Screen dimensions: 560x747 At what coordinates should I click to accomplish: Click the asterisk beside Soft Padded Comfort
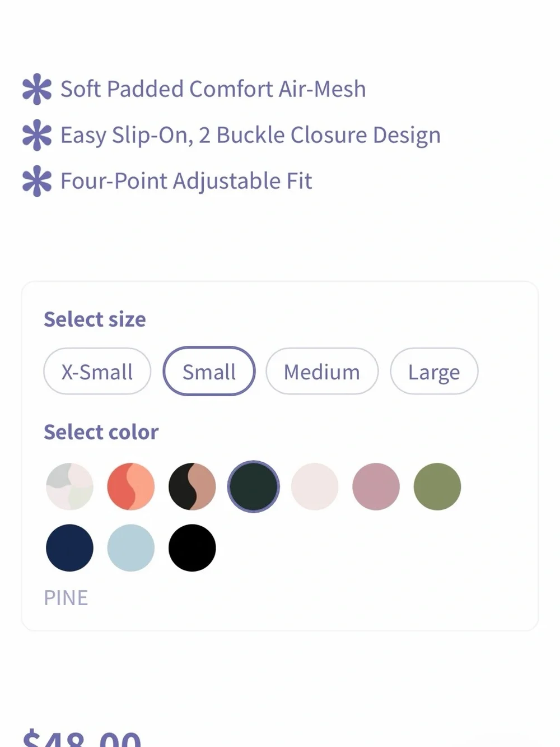pos(37,89)
